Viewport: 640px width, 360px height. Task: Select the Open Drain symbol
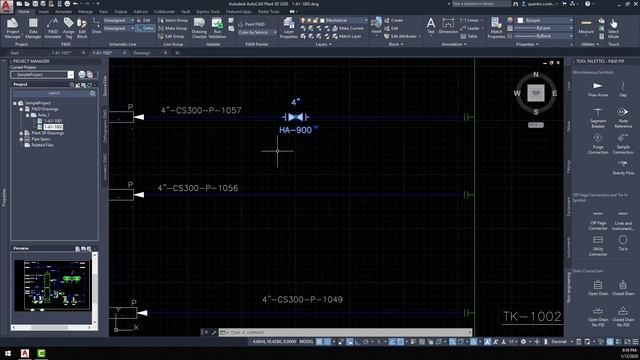pos(598,287)
